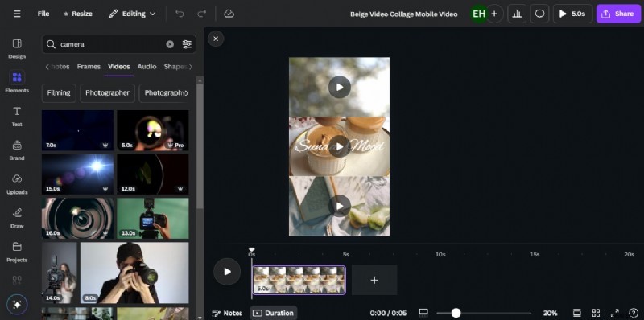This screenshot has width=644, height=320.
Task: Select the 13.0s green screen camera video
Action: coord(153,218)
